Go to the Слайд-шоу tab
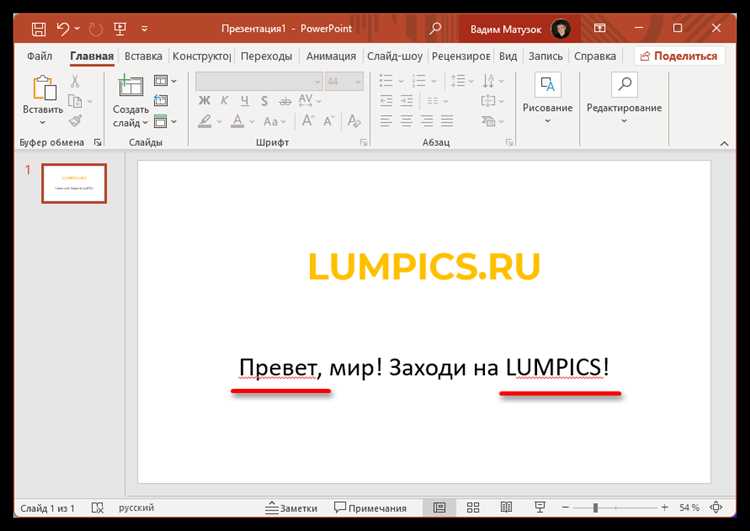The width and height of the screenshot is (750, 531). tap(395, 56)
